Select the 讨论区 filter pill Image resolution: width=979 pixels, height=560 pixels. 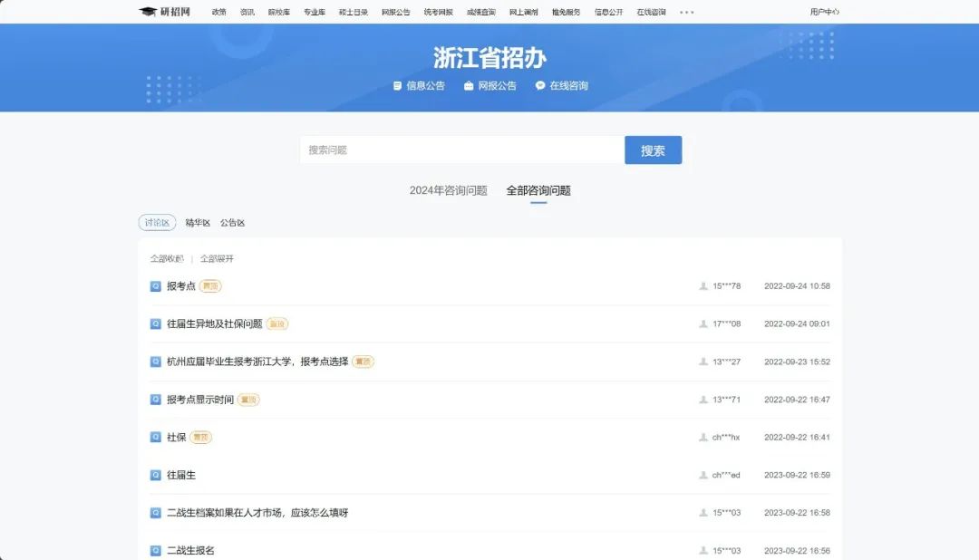pos(157,222)
